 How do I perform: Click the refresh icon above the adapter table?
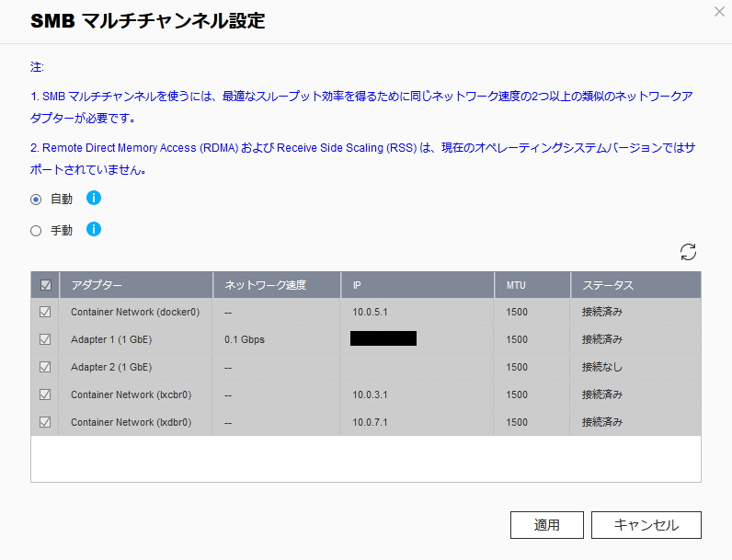688,252
